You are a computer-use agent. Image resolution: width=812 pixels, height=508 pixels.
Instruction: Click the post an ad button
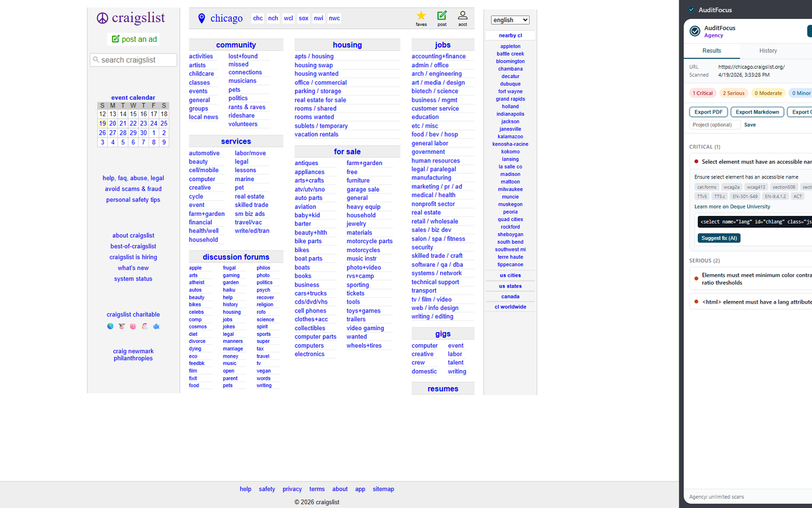(134, 39)
